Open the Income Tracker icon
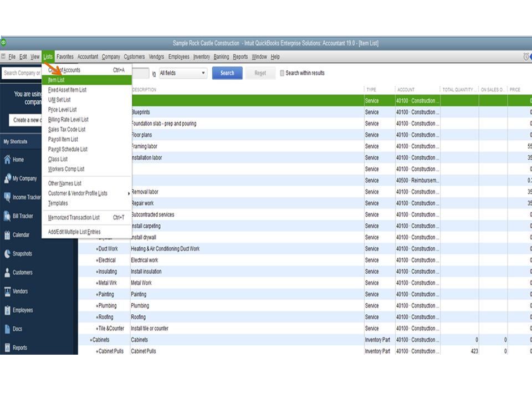This screenshot has height=399, width=532. [x=7, y=197]
